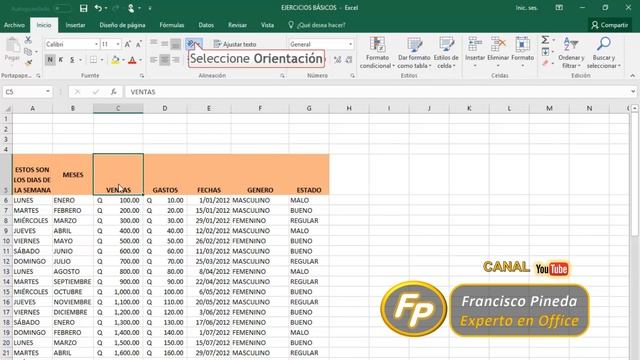Open Estilos de celda gallery
This screenshot has height=360, width=640.
446,53
